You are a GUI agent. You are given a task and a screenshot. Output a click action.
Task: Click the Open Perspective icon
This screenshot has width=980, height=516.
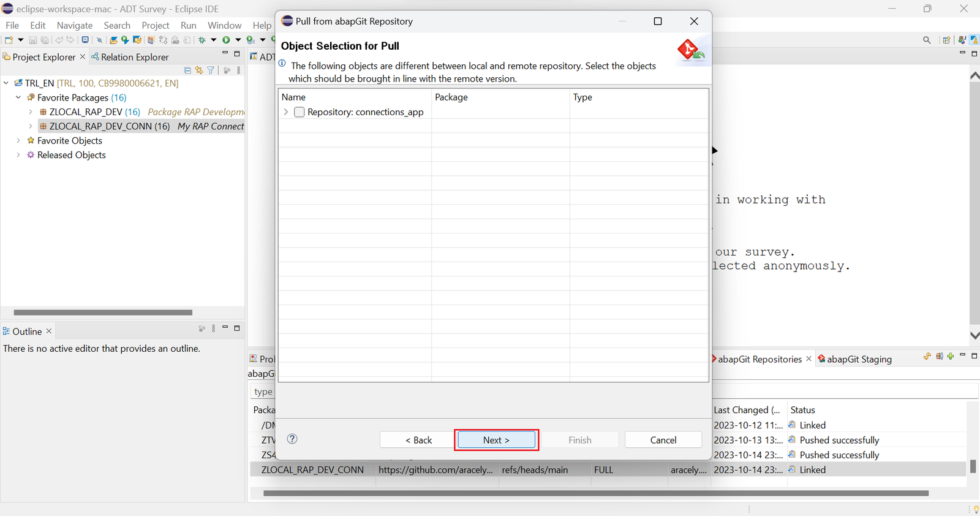pos(946,40)
